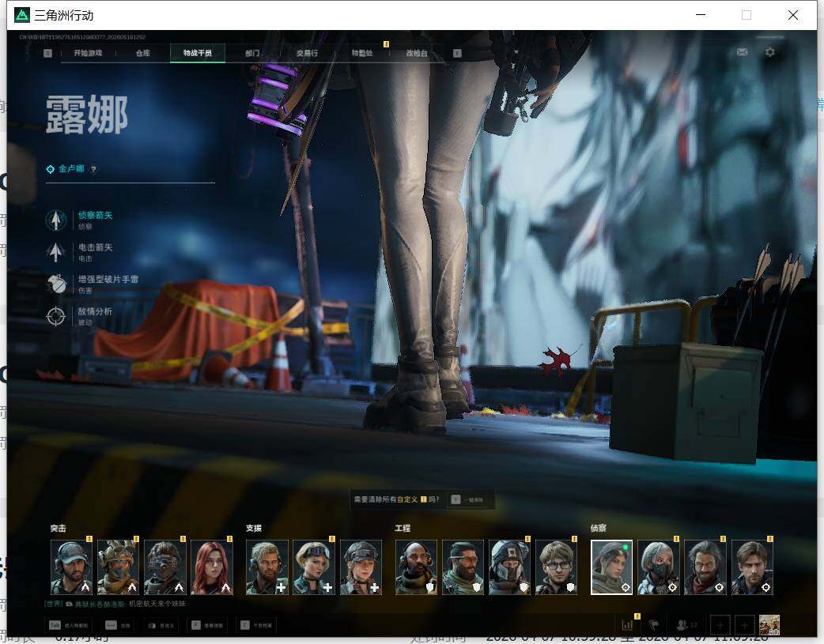The height and width of the screenshot is (644, 824).
Task: Select the blond bearded 支援 operator
Action: (267, 567)
